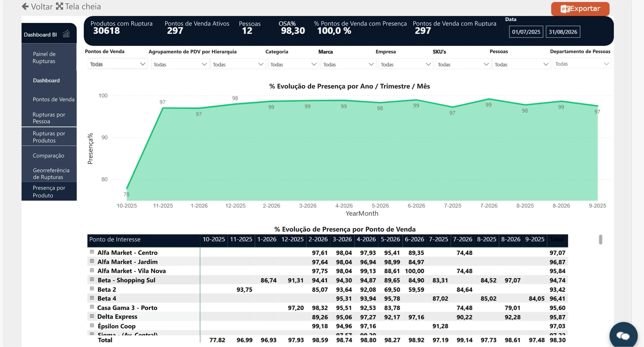The height and width of the screenshot is (347, 644).
Task: Open the Departamento de Pessoas dropdown
Action: click(x=582, y=64)
